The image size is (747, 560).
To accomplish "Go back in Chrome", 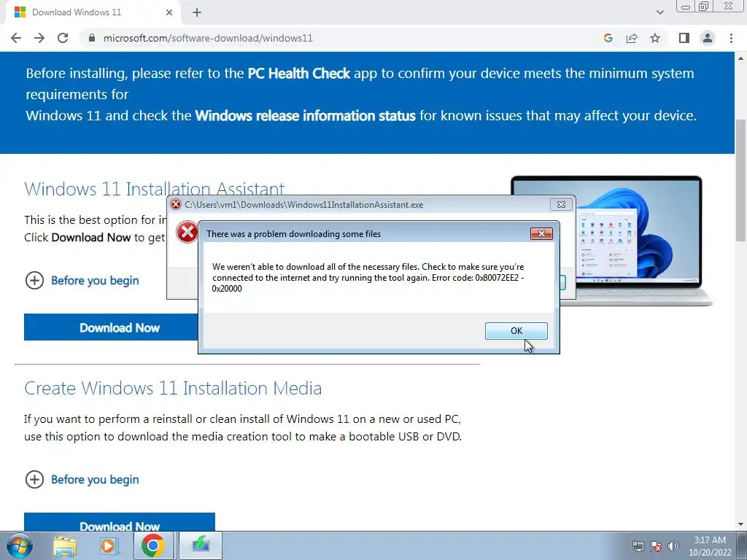I will pyautogui.click(x=16, y=38).
